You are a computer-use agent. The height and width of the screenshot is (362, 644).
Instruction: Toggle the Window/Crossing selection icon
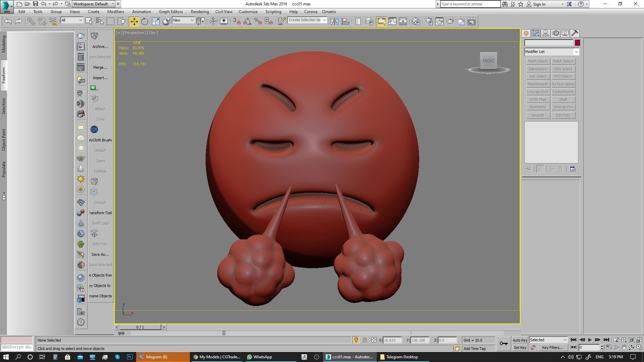tap(121, 21)
